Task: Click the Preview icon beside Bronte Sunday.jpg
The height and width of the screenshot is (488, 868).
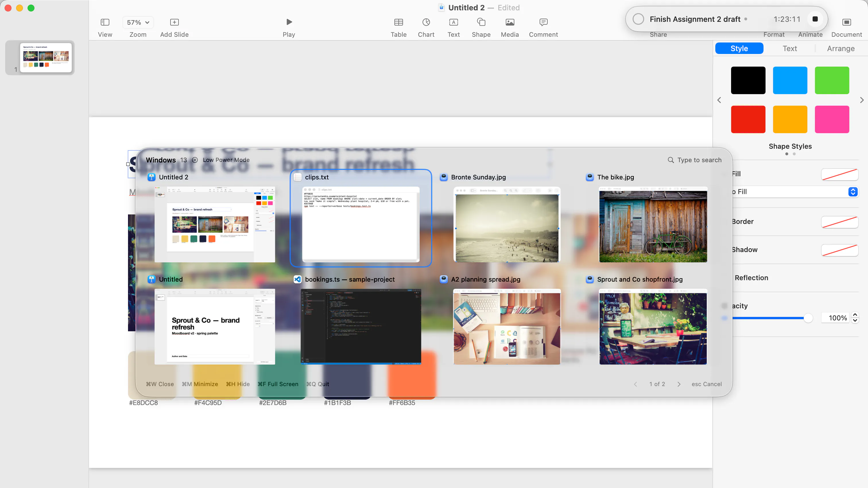Action: tap(444, 177)
